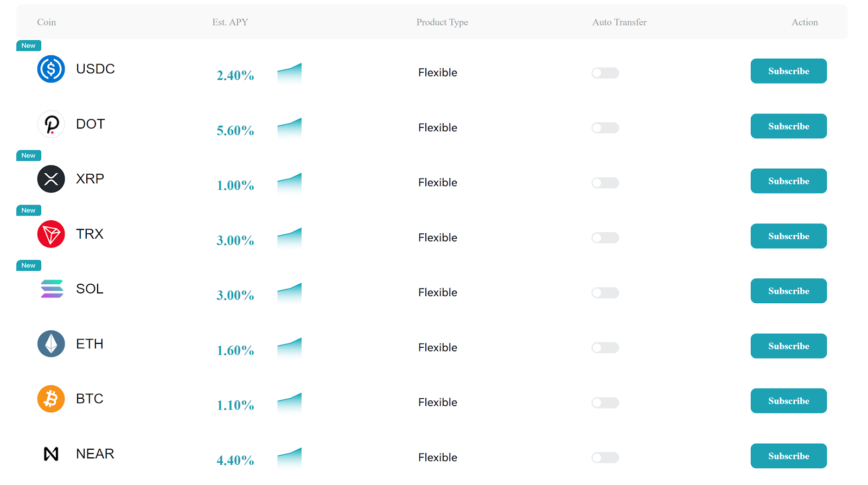Click the Ethereum ETH coin icon
The image size is (868, 485).
pyautogui.click(x=51, y=344)
